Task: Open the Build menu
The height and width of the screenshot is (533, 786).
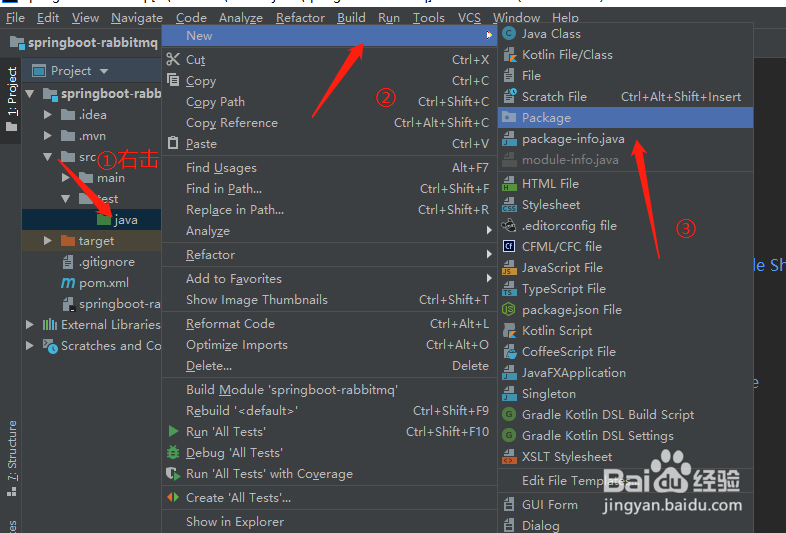Action: click(x=351, y=18)
